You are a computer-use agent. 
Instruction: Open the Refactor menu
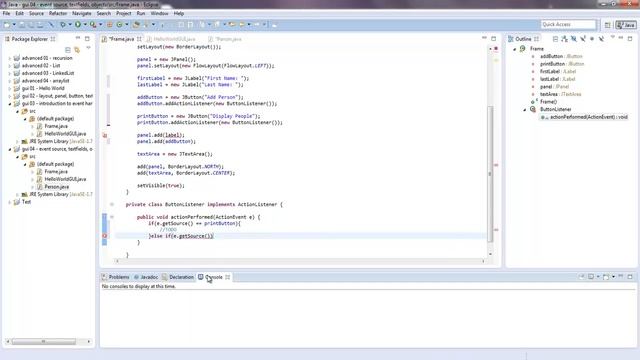click(x=58, y=13)
